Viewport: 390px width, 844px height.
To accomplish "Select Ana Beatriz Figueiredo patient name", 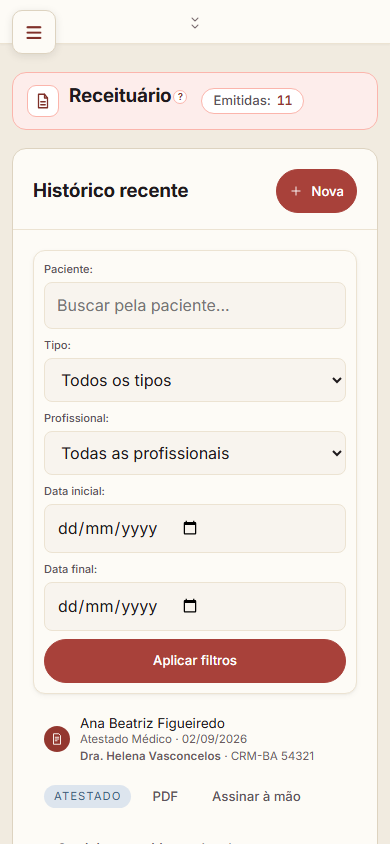I will point(152,723).
